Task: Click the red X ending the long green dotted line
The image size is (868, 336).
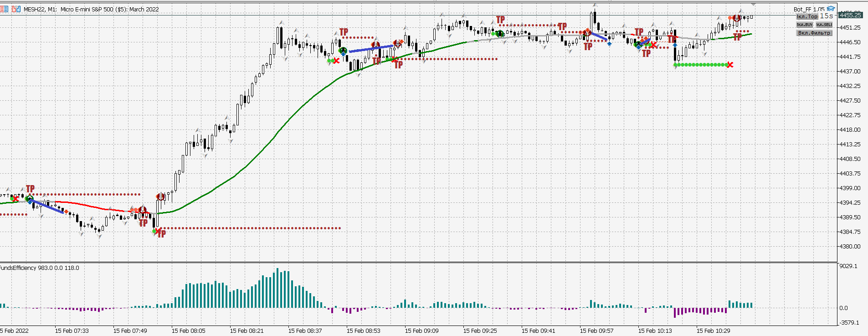Action: 730,65
